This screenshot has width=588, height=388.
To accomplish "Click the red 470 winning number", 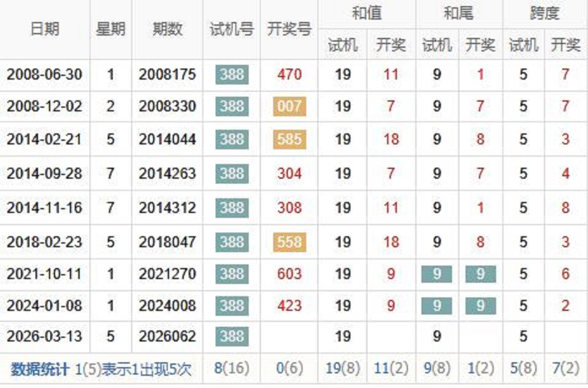I will (289, 74).
